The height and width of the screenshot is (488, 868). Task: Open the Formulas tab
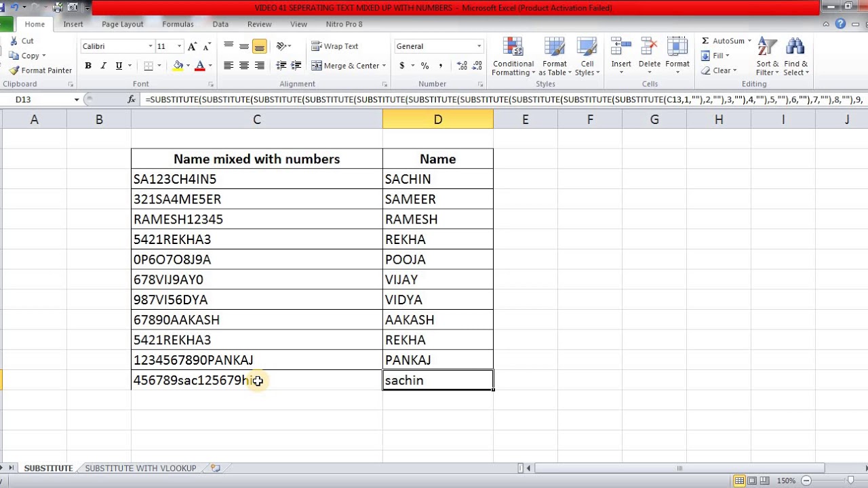click(178, 24)
